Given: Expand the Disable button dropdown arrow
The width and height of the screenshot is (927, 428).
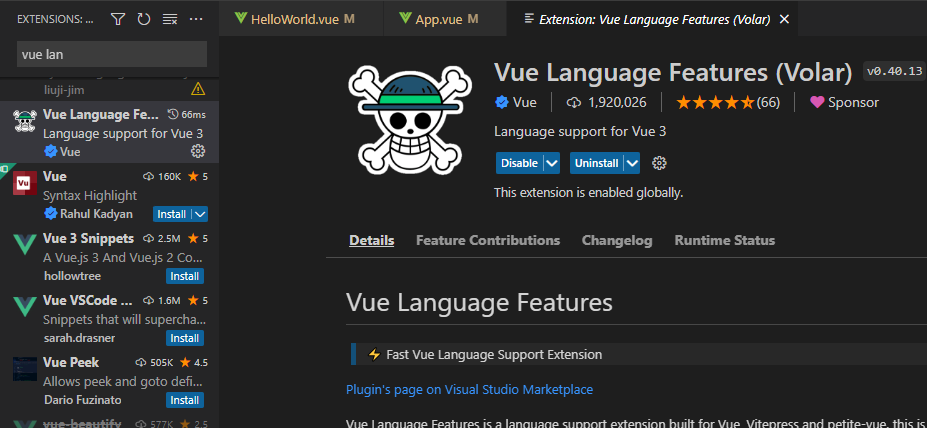Looking at the screenshot, I should [552, 163].
